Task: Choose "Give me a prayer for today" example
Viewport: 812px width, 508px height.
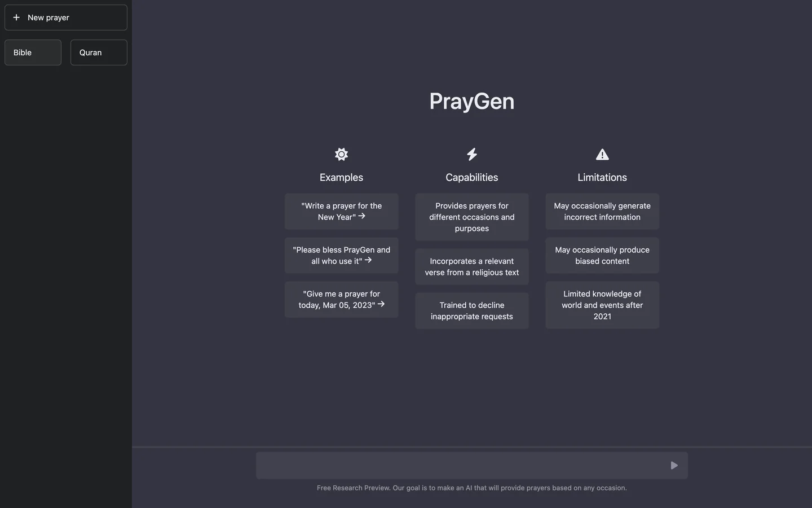Action: pyautogui.click(x=341, y=299)
